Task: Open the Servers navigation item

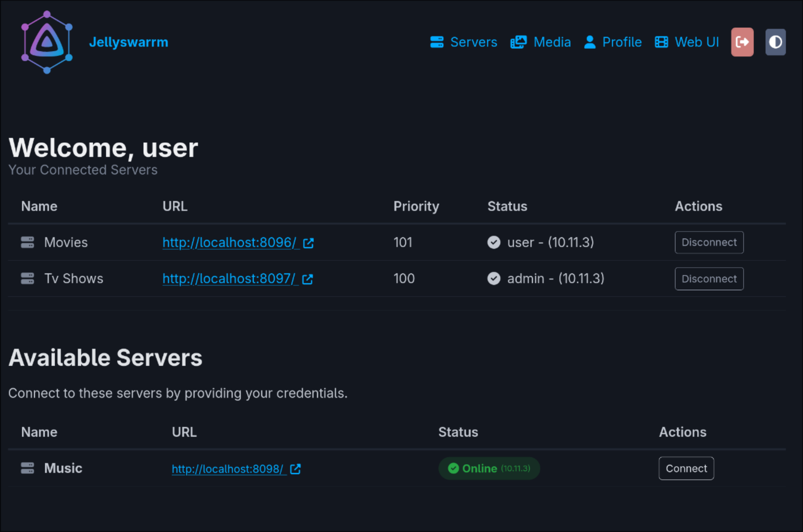Action: click(464, 42)
